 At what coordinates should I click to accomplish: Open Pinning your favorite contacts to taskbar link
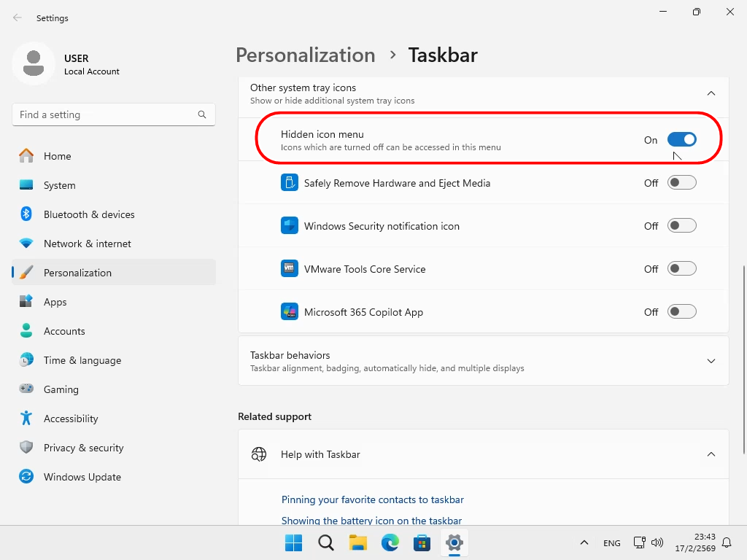[372, 499]
